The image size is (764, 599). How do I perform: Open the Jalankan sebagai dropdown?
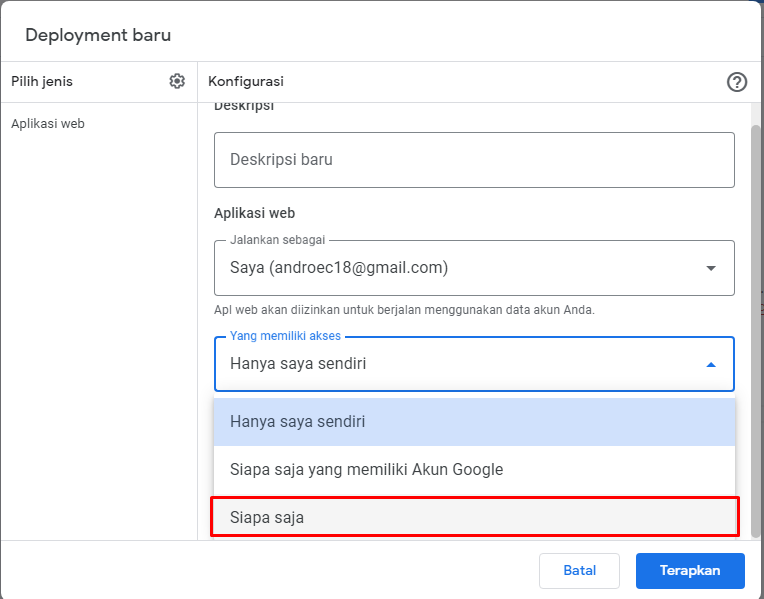(x=474, y=268)
